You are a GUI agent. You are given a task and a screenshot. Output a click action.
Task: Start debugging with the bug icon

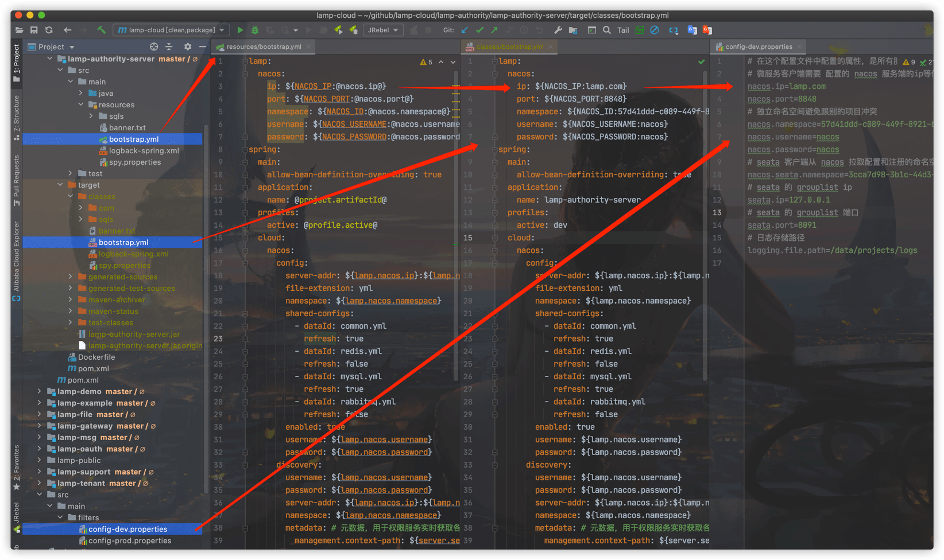pos(255,30)
